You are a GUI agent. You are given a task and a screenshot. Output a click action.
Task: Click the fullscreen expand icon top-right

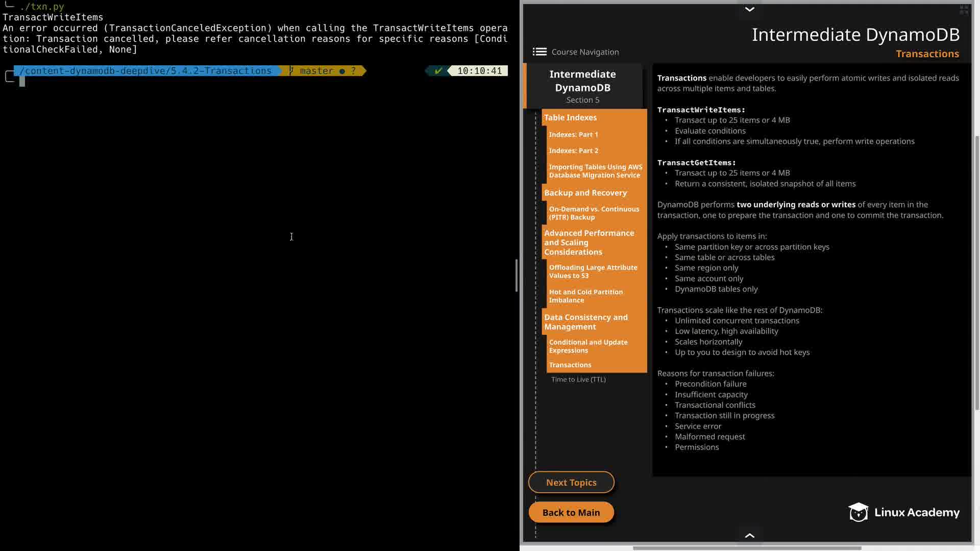[x=964, y=10]
